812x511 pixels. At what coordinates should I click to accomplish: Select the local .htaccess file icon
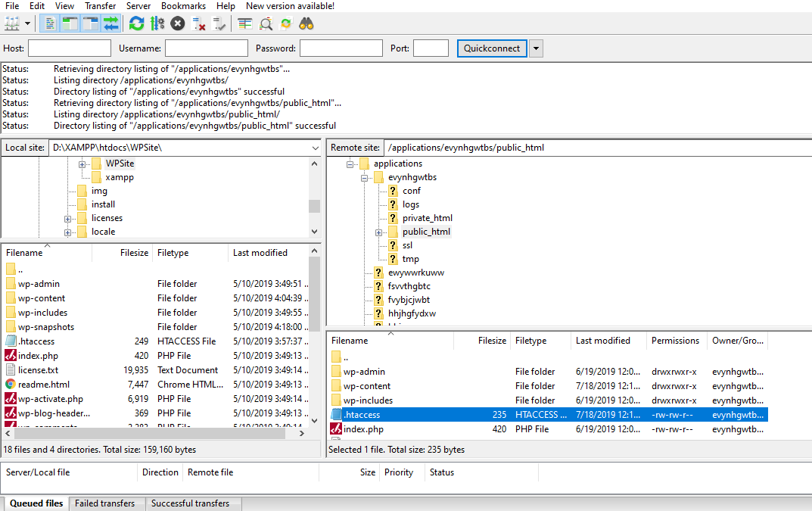11,341
